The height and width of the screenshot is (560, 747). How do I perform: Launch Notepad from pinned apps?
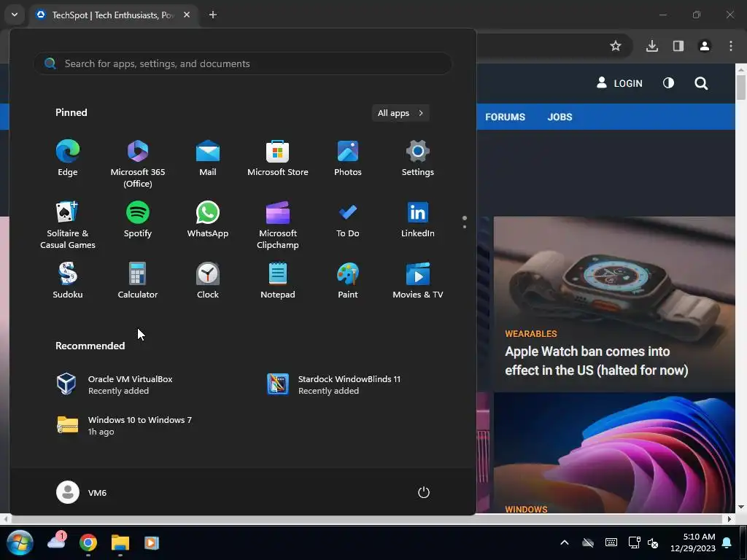(x=278, y=281)
